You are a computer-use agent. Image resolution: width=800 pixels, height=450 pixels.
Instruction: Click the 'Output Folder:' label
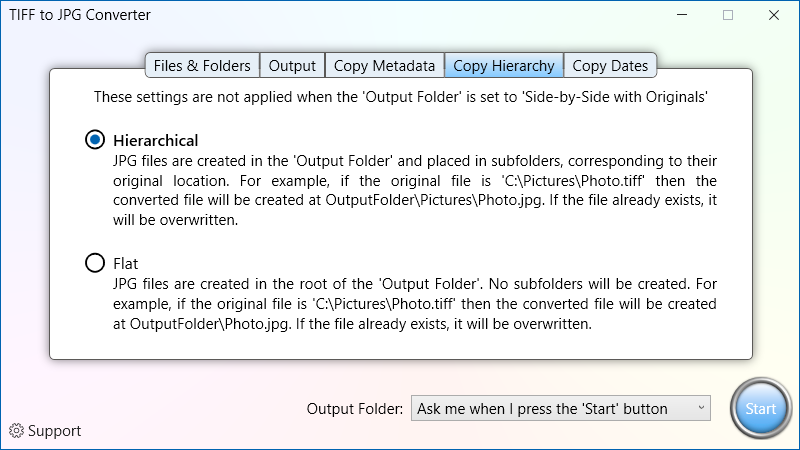pos(355,409)
